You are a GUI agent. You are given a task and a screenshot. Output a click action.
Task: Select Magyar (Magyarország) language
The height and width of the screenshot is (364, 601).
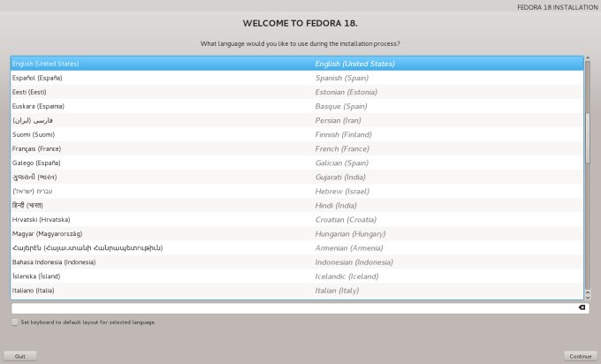297,234
